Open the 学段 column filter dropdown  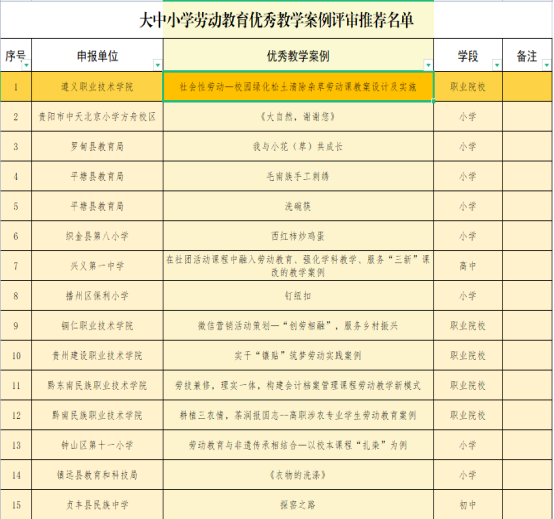pyautogui.click(x=497, y=65)
